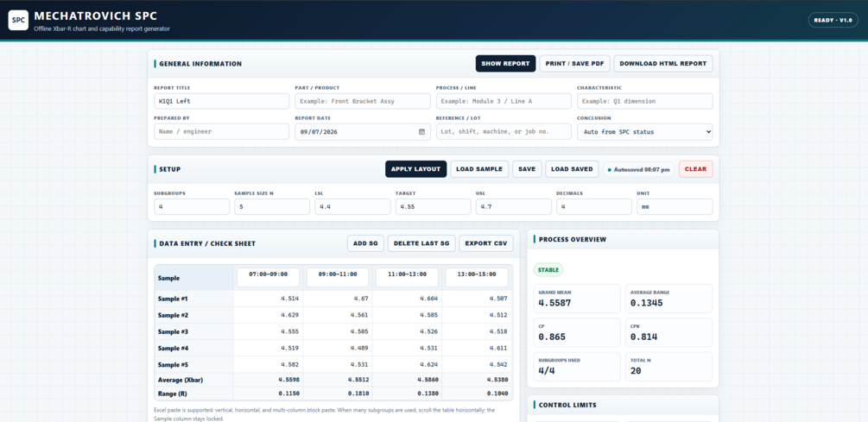This screenshot has width=868, height=422.
Task: Click the Process / Line field
Action: (x=504, y=101)
